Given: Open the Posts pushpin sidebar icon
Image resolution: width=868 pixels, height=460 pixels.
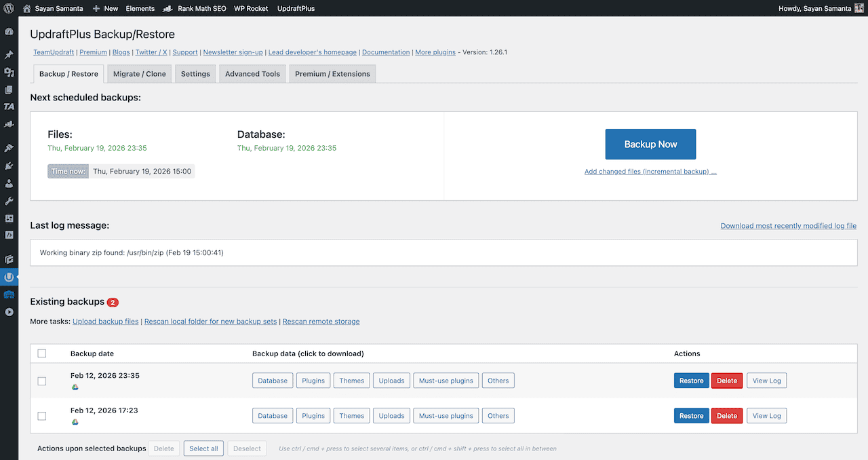Looking at the screenshot, I should (9, 55).
